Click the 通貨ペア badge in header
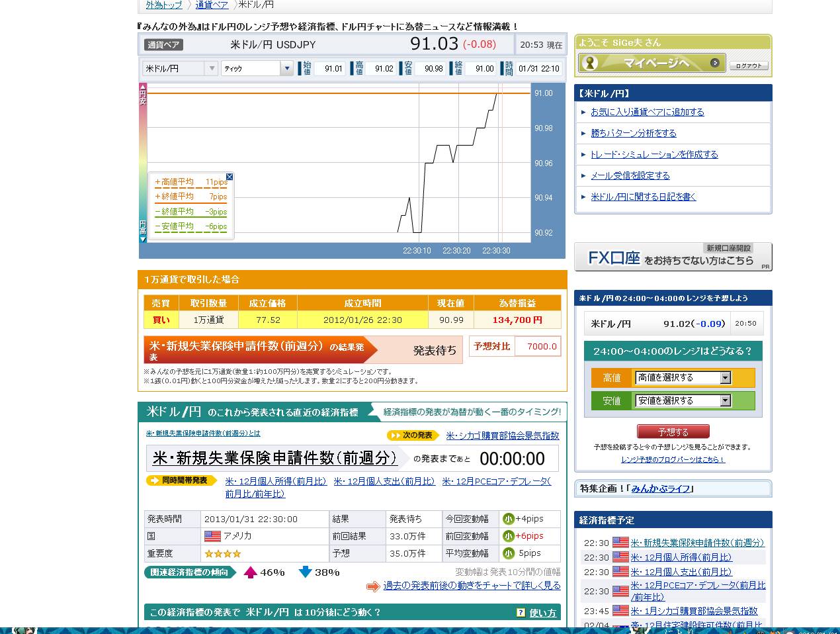This screenshot has width=840, height=634. 163,45
